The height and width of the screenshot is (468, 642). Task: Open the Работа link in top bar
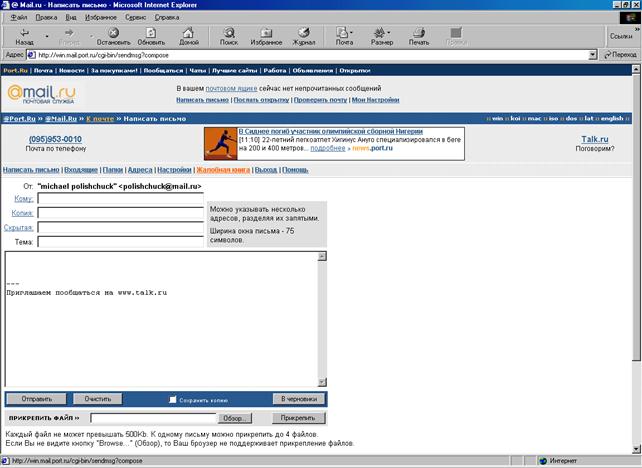coord(275,70)
